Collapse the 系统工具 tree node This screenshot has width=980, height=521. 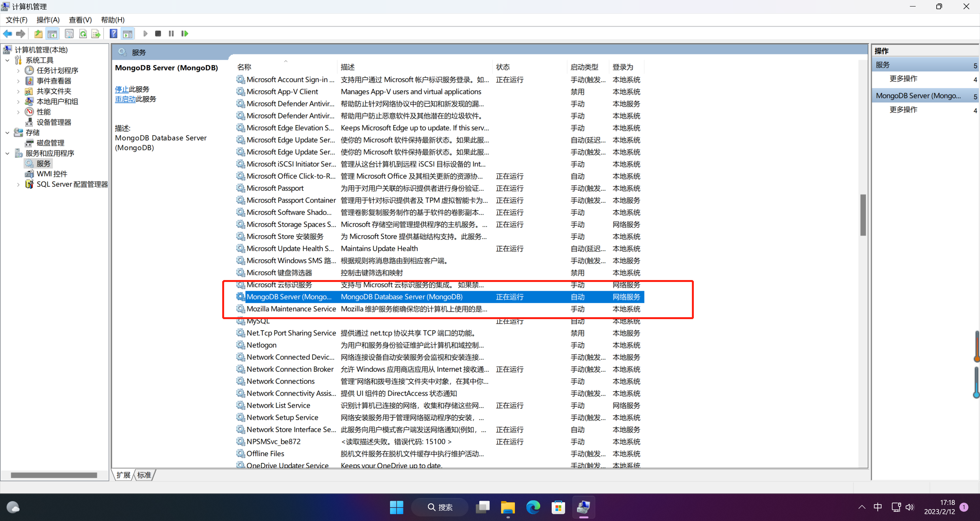pyautogui.click(x=7, y=61)
